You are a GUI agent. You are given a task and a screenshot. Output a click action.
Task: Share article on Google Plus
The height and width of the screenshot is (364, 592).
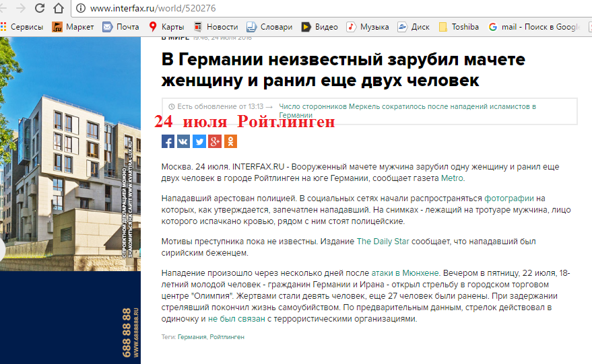click(x=215, y=141)
